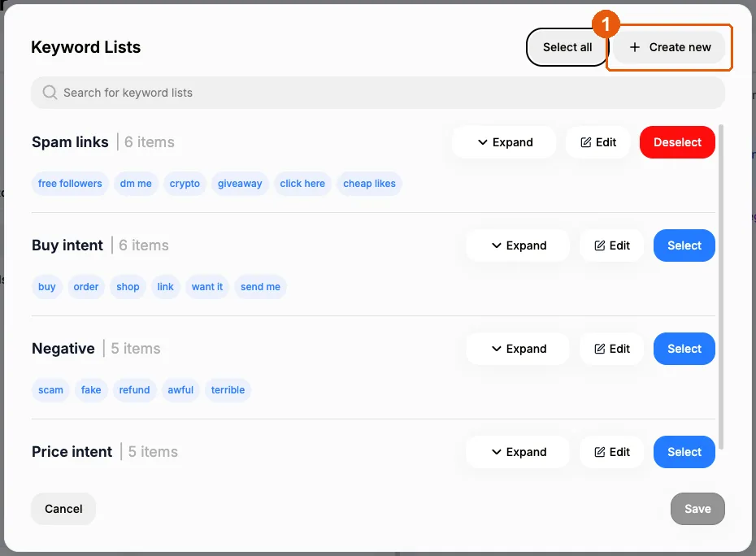
Task: Edit the Price intent list
Action: [611, 452]
